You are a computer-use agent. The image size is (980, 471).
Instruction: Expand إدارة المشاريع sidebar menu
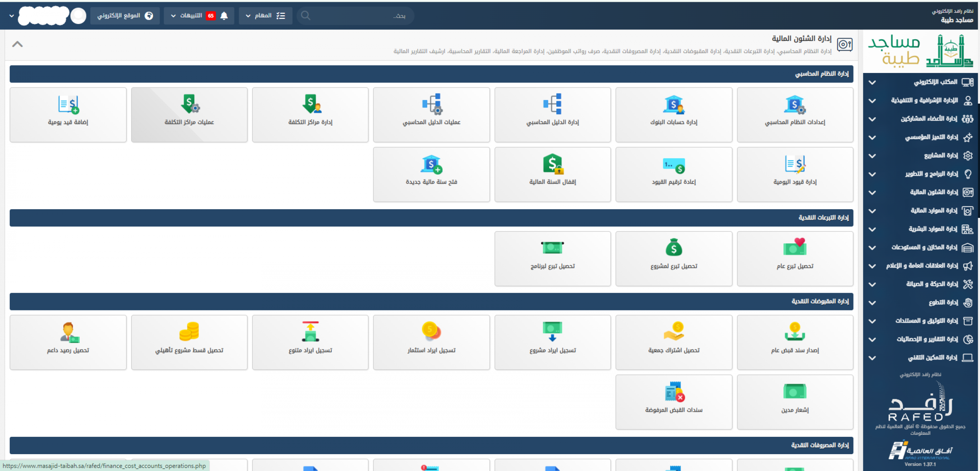pyautogui.click(x=920, y=156)
